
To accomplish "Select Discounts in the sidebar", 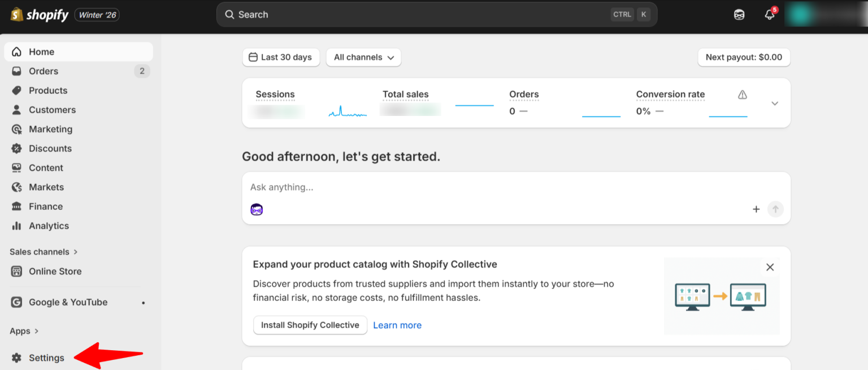I will pyautogui.click(x=79, y=148).
